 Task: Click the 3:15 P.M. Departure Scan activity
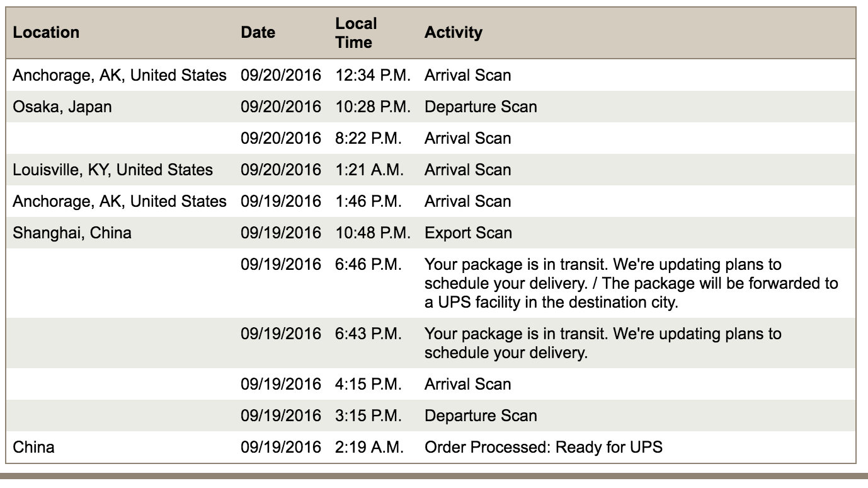coord(481,416)
